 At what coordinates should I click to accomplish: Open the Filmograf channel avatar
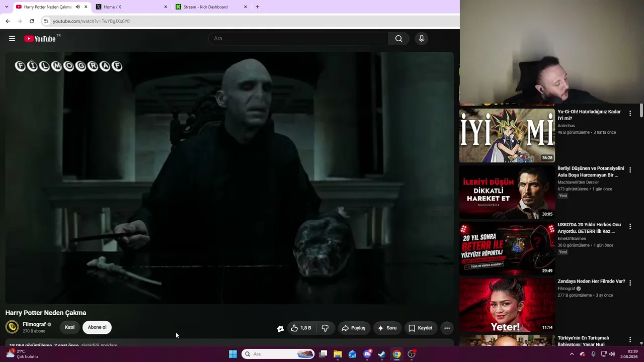[x=12, y=327]
